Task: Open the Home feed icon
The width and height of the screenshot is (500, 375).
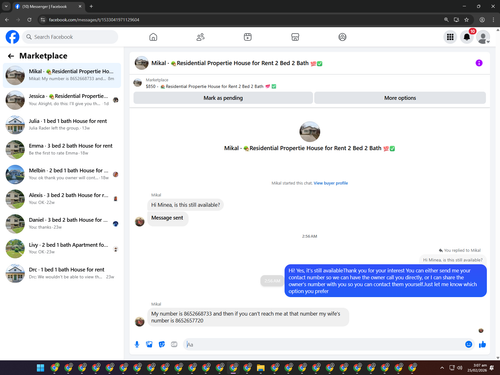Action: point(153,37)
